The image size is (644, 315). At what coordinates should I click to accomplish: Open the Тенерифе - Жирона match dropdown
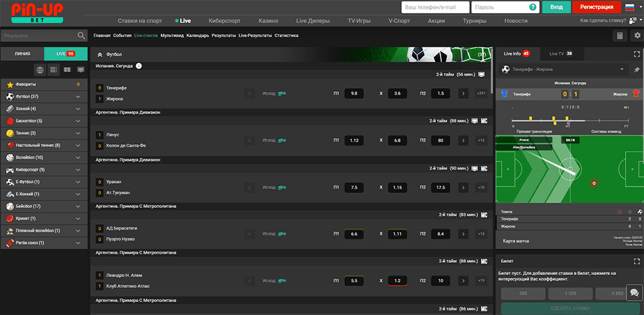[622, 69]
